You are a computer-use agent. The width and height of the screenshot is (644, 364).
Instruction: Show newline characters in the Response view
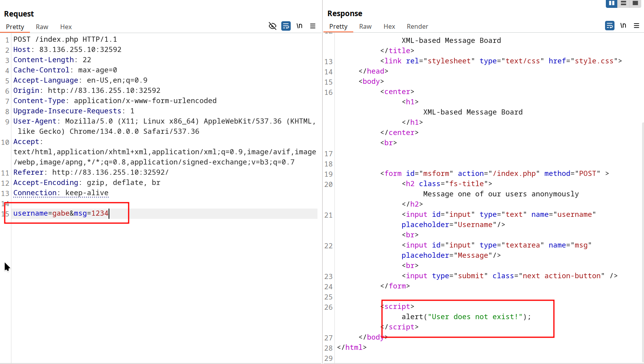click(x=623, y=25)
